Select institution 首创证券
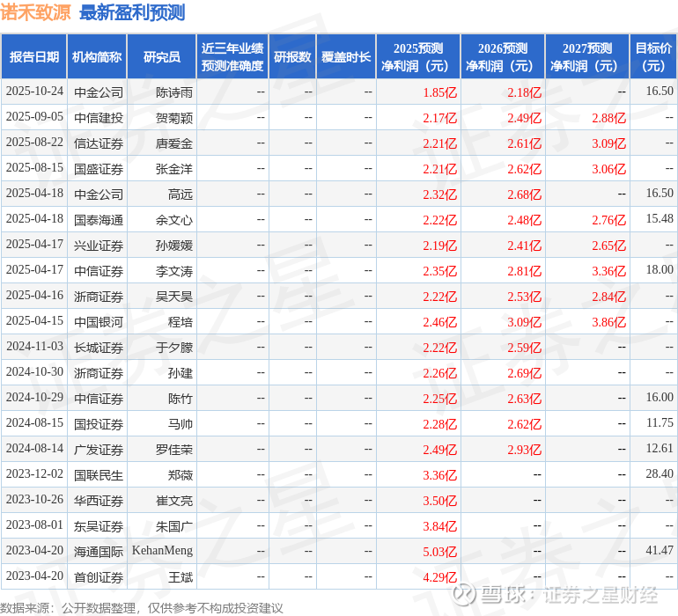678x616 pixels. 99,576
